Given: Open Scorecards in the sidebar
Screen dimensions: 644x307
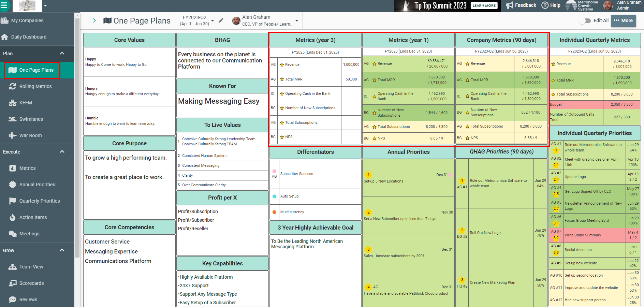Looking at the screenshot, I should click(x=31, y=283).
